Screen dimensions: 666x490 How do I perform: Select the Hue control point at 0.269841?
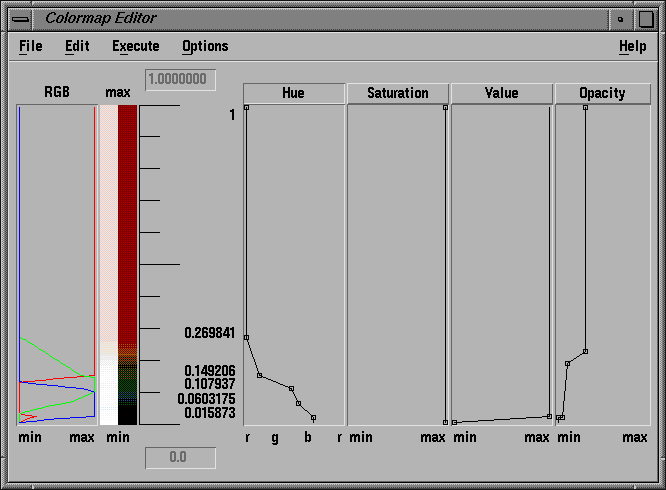246,337
